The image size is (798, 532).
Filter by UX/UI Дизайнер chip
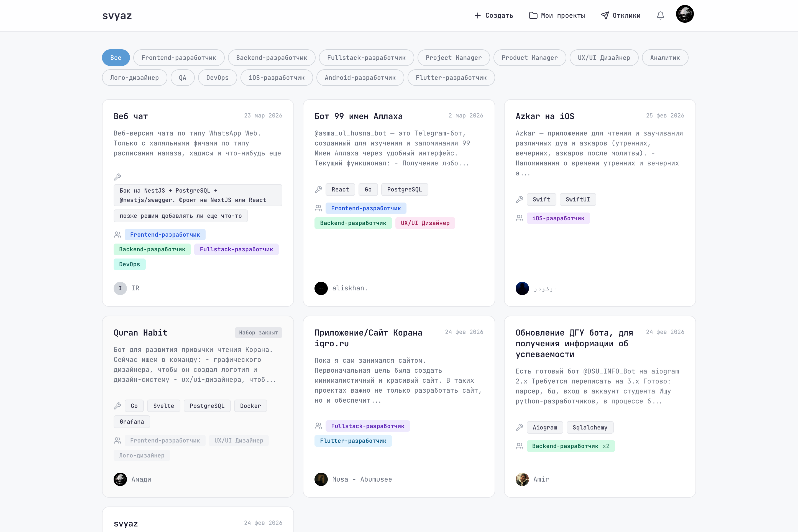point(604,58)
